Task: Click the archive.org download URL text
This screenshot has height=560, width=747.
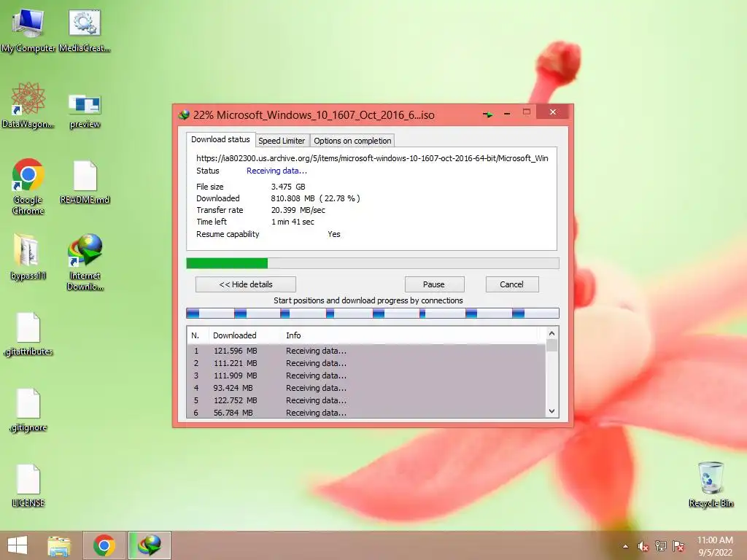Action: point(372,158)
